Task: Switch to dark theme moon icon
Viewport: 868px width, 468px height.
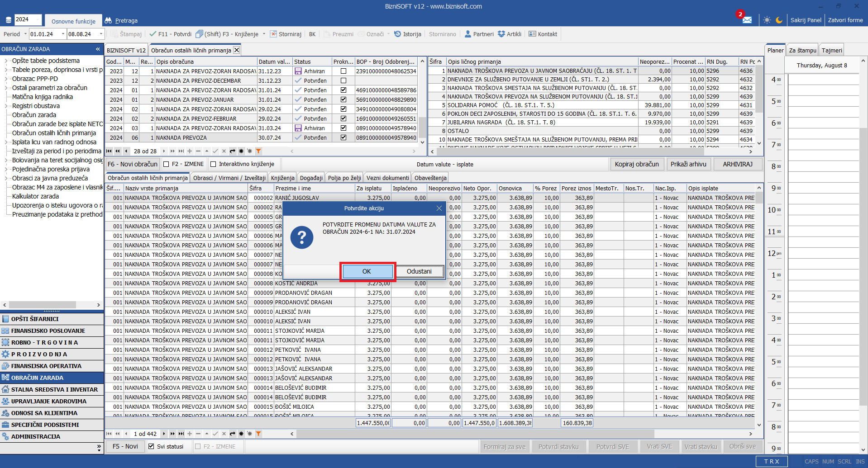Action: [779, 20]
